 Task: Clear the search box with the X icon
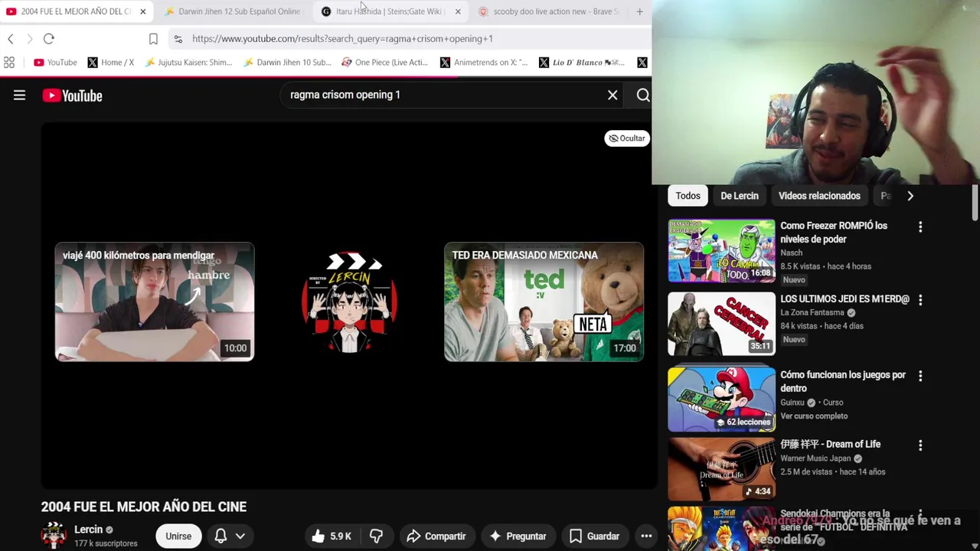click(x=612, y=95)
